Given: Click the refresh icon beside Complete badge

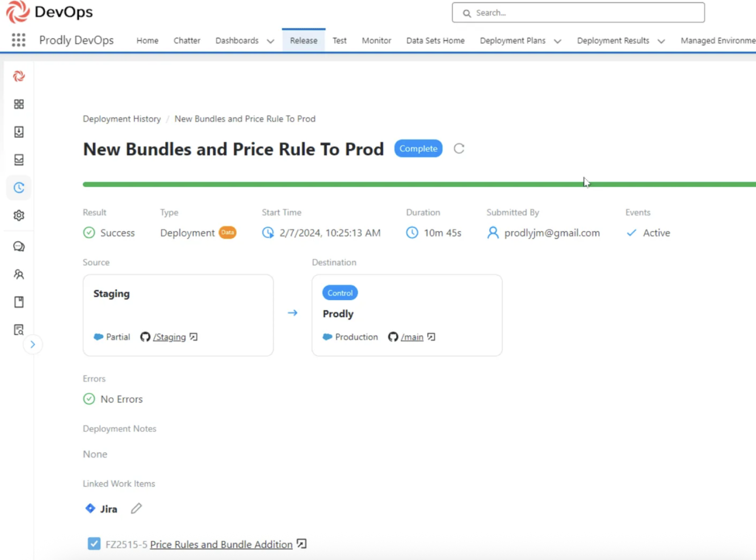Looking at the screenshot, I should [x=459, y=148].
